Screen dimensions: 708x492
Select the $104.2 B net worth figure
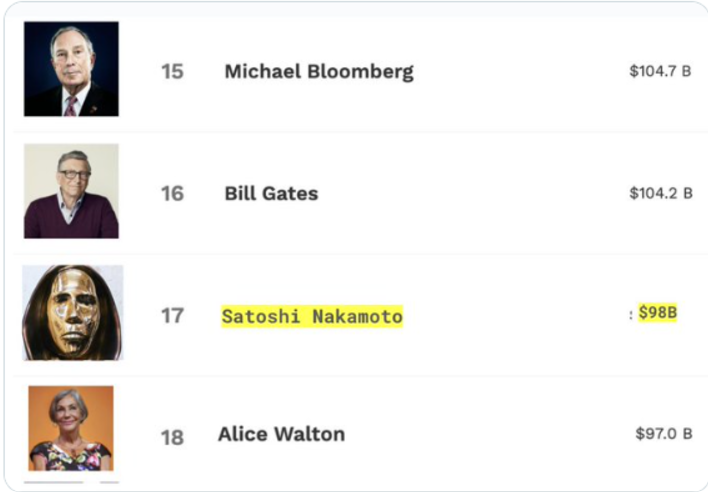660,193
